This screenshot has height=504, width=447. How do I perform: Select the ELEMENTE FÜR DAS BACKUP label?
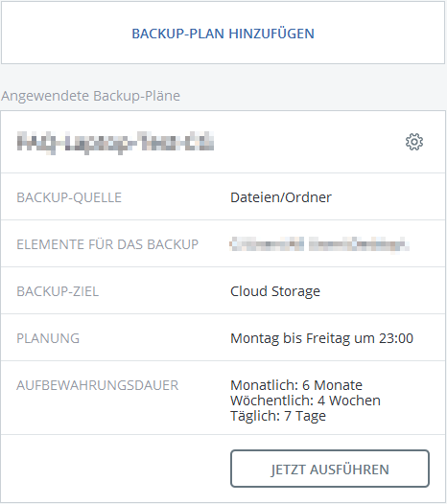pyautogui.click(x=107, y=244)
